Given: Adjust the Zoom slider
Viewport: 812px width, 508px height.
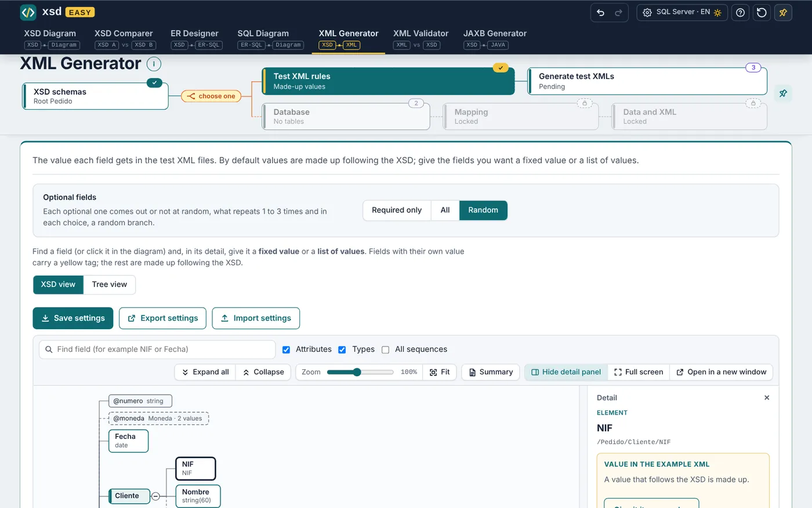Looking at the screenshot, I should (x=360, y=372).
